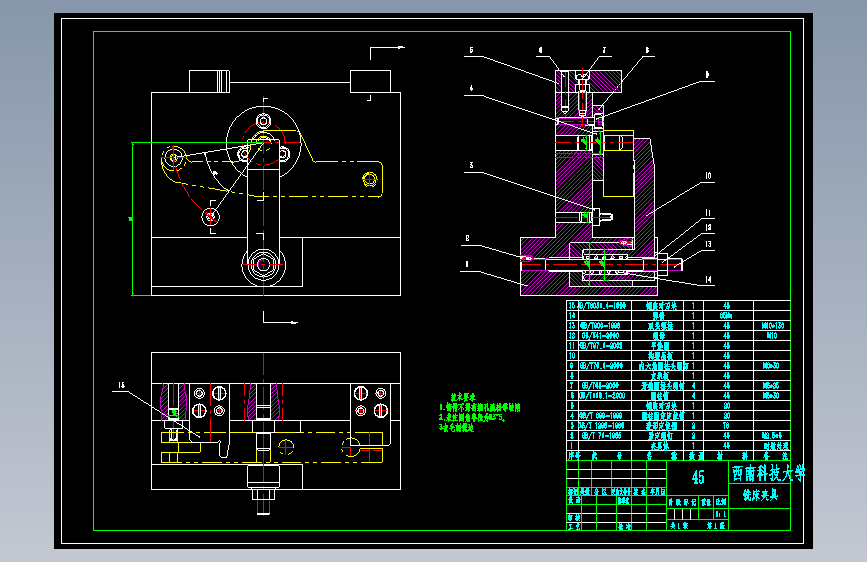Screen dimensions: 867x562
Task: Click part balloon number 4
Action: (471, 88)
